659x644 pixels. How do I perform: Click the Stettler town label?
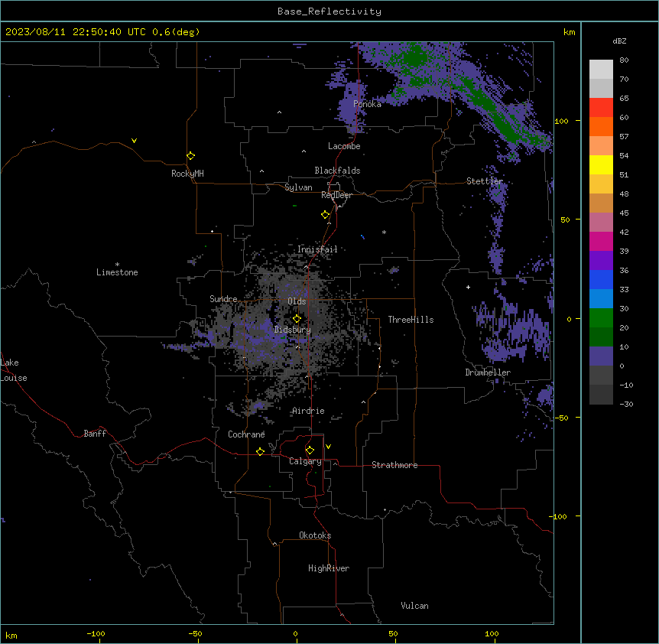pos(485,181)
